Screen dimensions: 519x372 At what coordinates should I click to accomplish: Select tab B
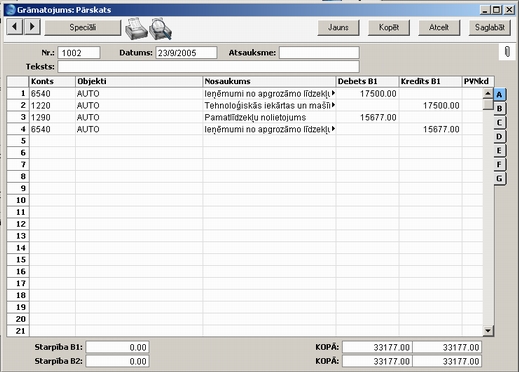tap(499, 109)
